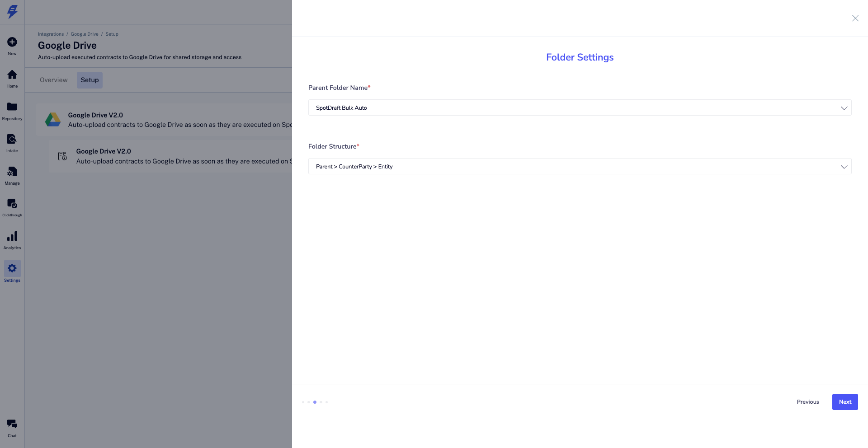The height and width of the screenshot is (448, 868).
Task: Open the Repository folder icon
Action: coord(12,107)
